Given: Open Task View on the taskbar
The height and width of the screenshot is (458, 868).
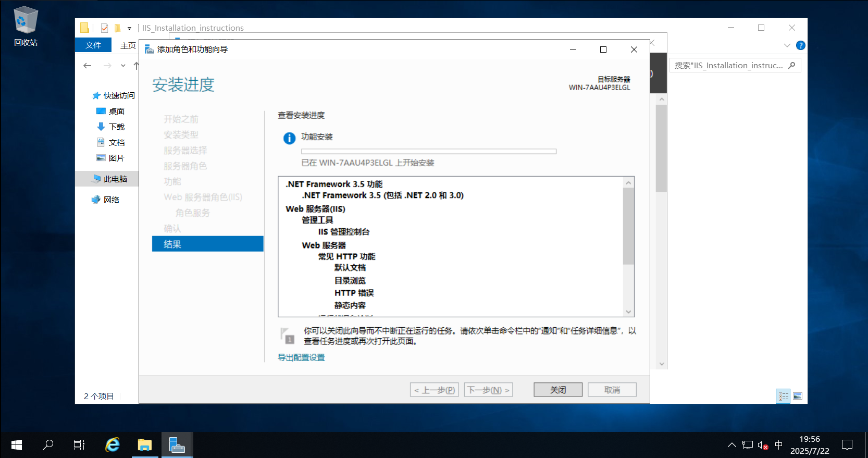Looking at the screenshot, I should (x=79, y=445).
